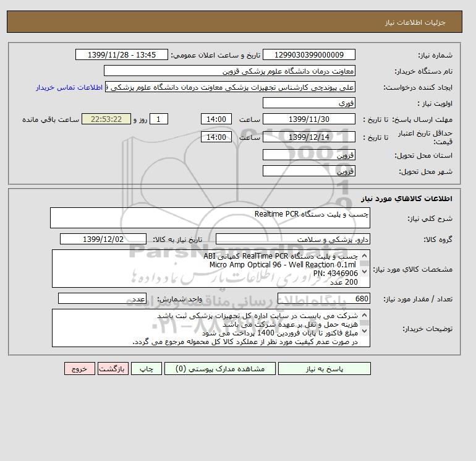476x461 pixels.
Task: Open مشاهده مدارک پیوستی (0) button
Action: 220,369
